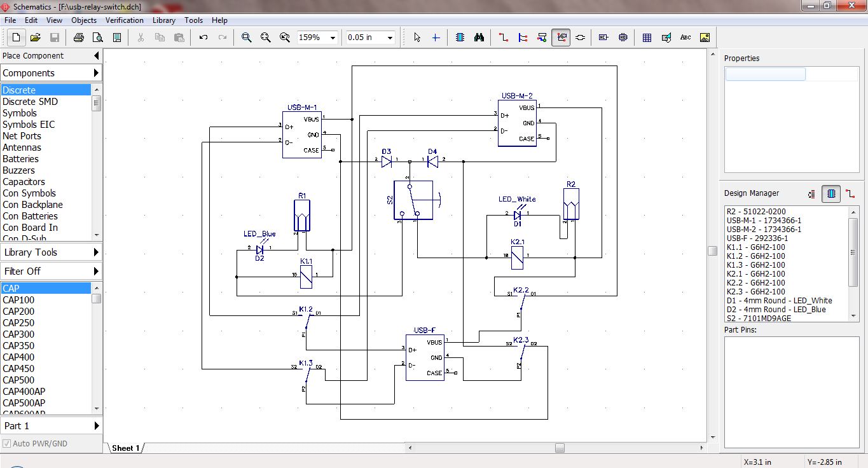Select the Place Bus tool
The height and width of the screenshot is (468, 868).
click(x=522, y=37)
